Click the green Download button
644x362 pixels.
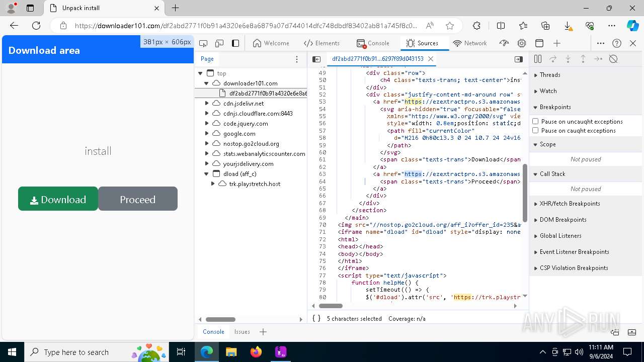pos(58,199)
